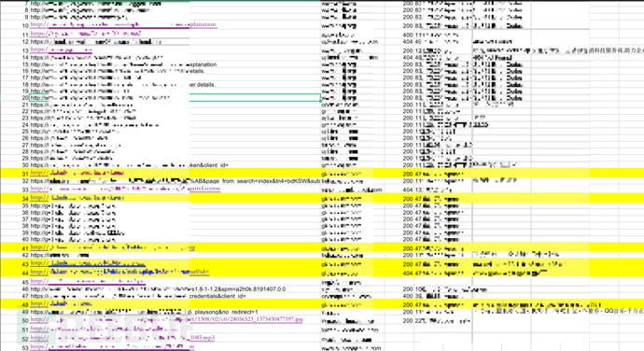Viewport: 644px width, 351px height.
Task: Select the 404 status code in row 12
Action: coord(408,42)
